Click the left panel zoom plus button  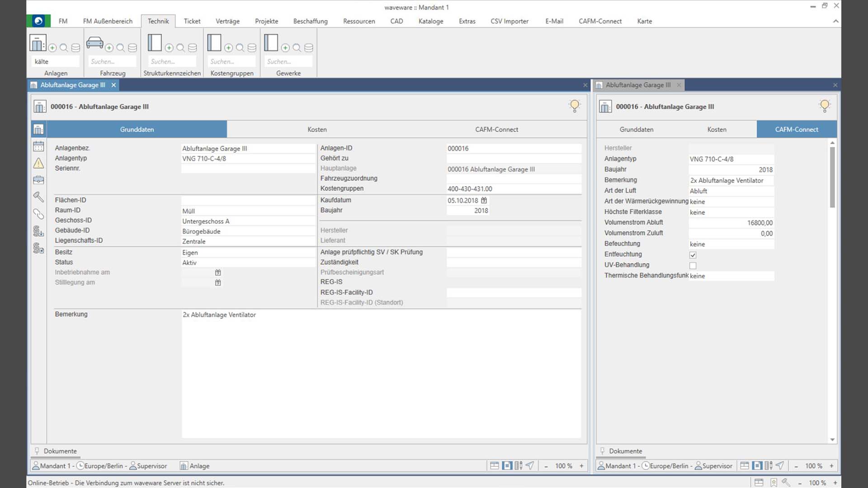[581, 466]
